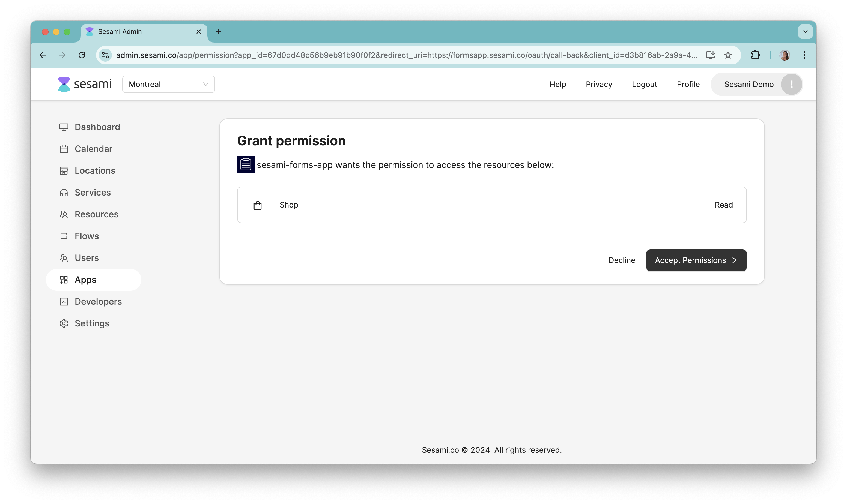This screenshot has width=847, height=504.
Task: Go back with the browser back arrow
Action: pos(43,55)
